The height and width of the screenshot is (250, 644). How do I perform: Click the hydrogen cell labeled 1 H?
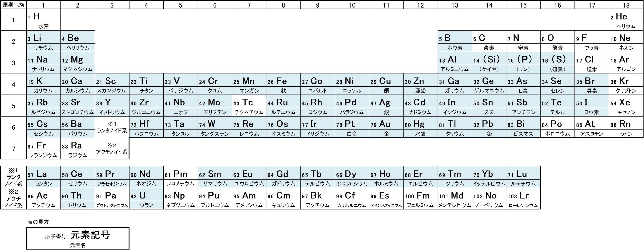click(44, 20)
